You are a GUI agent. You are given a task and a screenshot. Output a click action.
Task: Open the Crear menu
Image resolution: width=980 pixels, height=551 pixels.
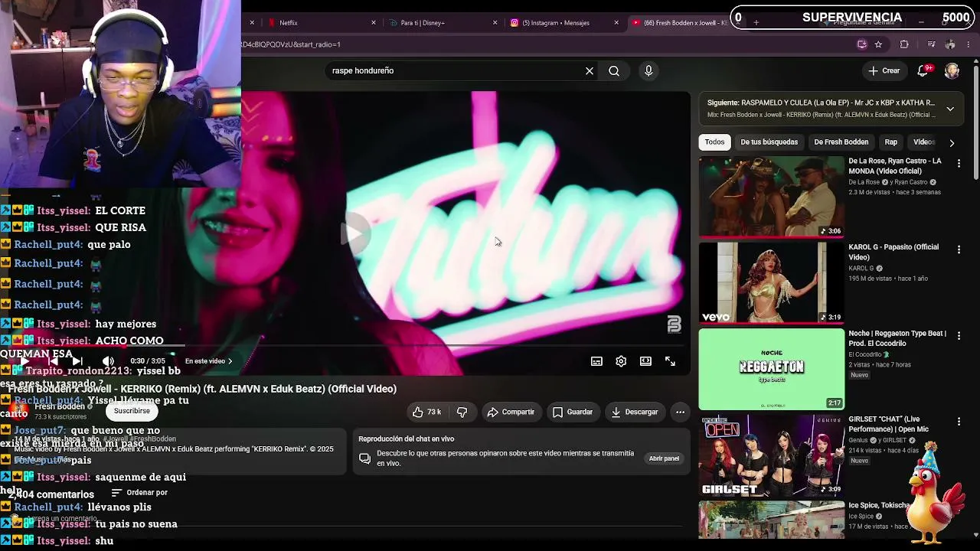884,70
